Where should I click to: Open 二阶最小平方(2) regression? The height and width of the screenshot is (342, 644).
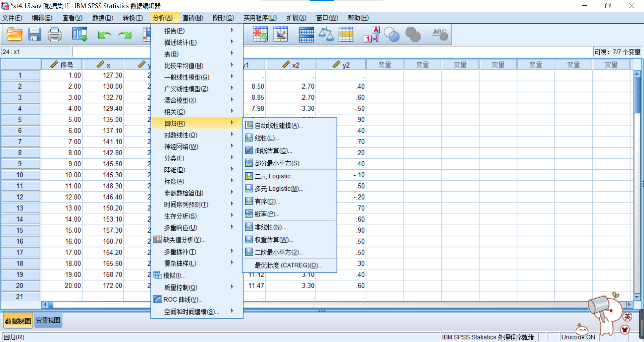pos(289,252)
